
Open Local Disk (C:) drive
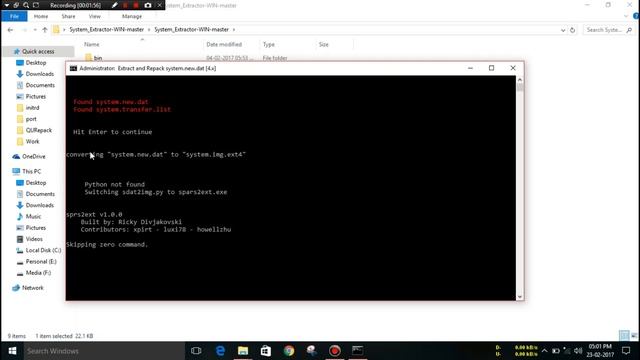point(43,250)
